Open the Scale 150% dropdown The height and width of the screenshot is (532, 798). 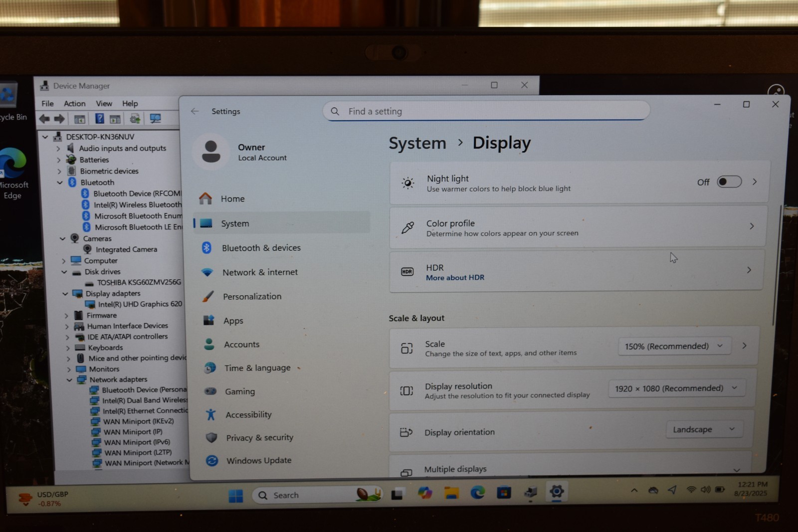[x=674, y=346]
